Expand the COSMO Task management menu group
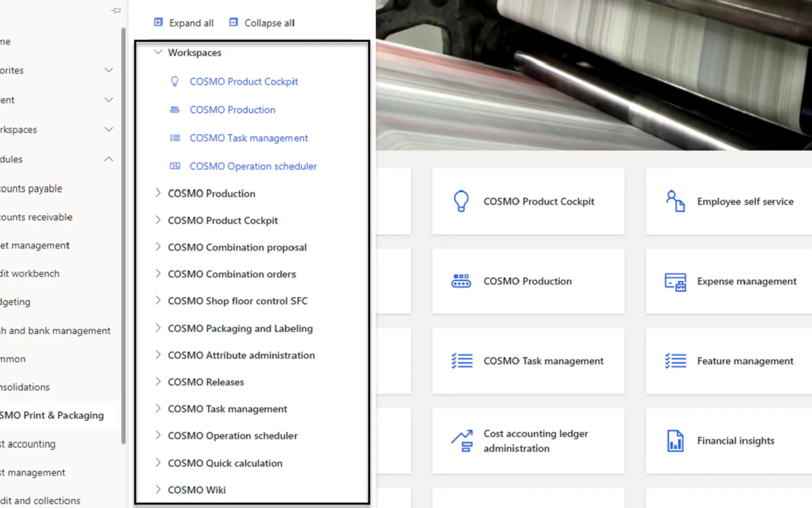 coord(158,408)
